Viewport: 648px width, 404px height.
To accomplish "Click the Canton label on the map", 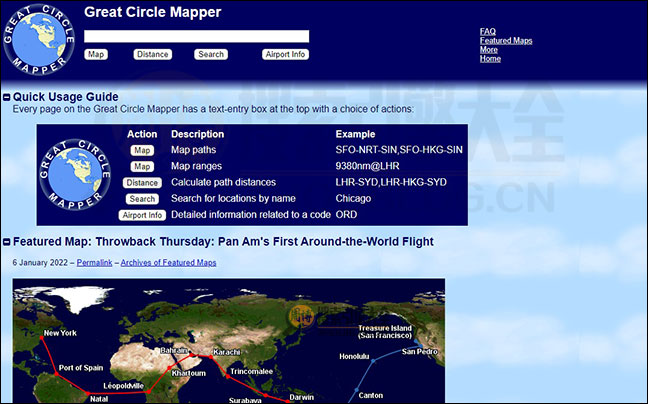I will pos(370,395).
